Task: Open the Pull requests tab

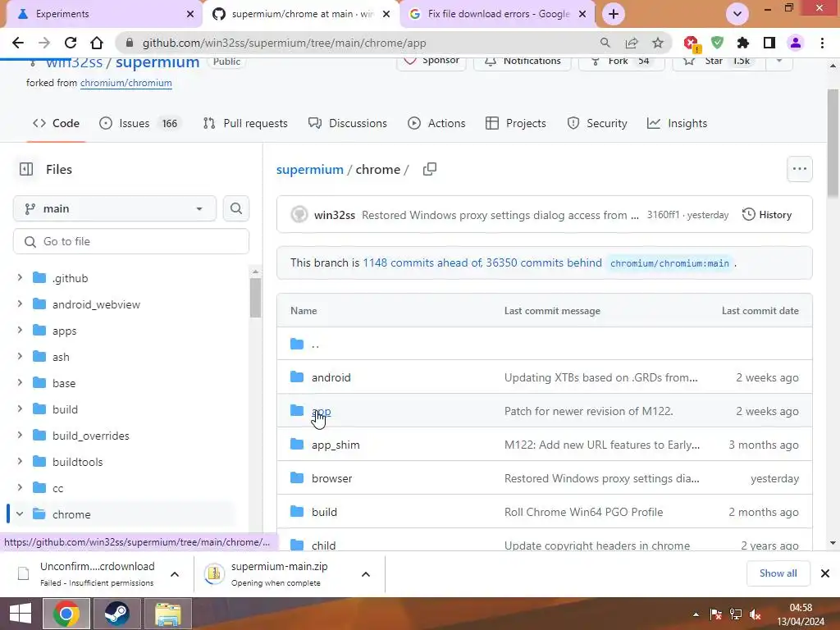Action: [245, 123]
